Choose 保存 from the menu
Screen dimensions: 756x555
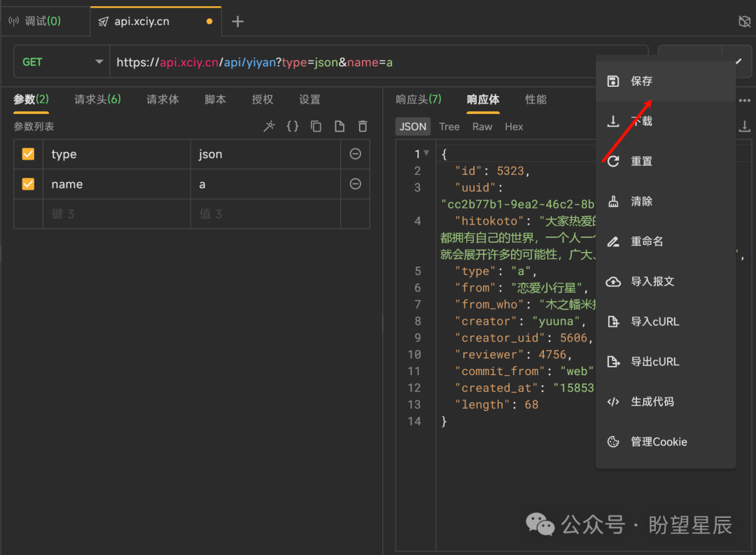coord(666,81)
